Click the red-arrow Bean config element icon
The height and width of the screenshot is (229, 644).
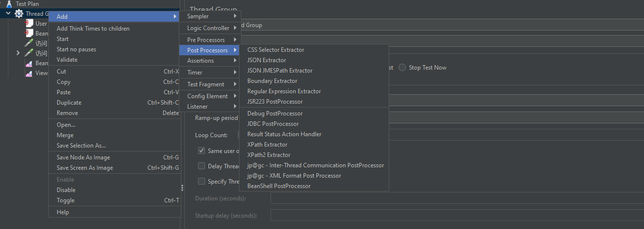point(30,34)
